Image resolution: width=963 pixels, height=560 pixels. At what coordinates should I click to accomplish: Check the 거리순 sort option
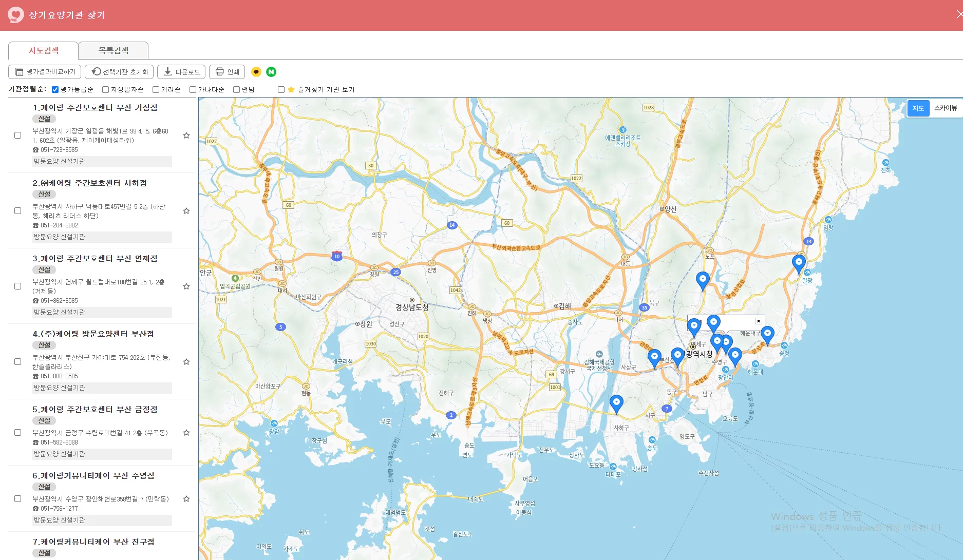pos(156,90)
